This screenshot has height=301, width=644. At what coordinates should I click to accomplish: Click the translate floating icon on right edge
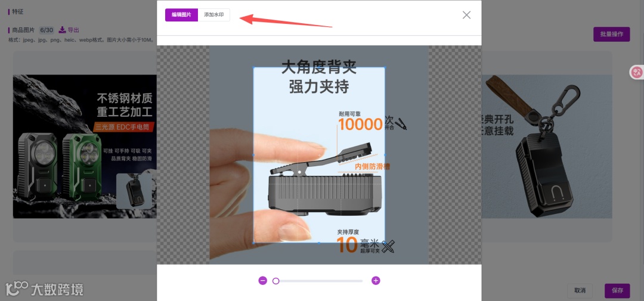click(637, 72)
